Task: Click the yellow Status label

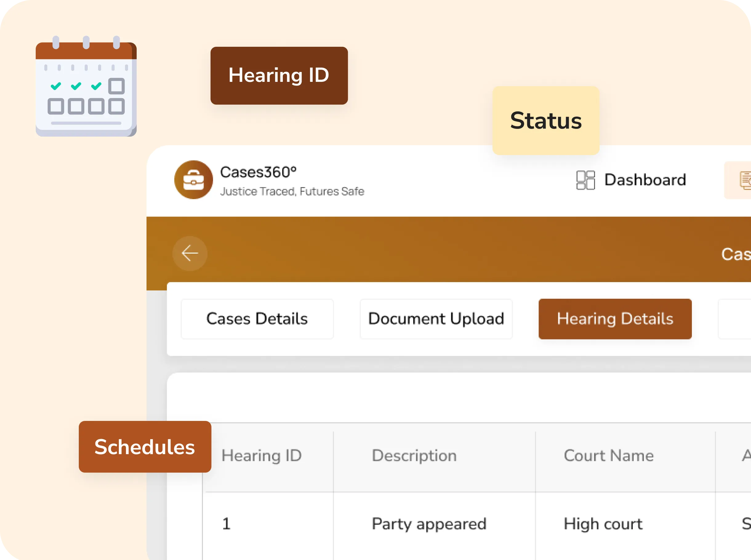Action: point(545,121)
